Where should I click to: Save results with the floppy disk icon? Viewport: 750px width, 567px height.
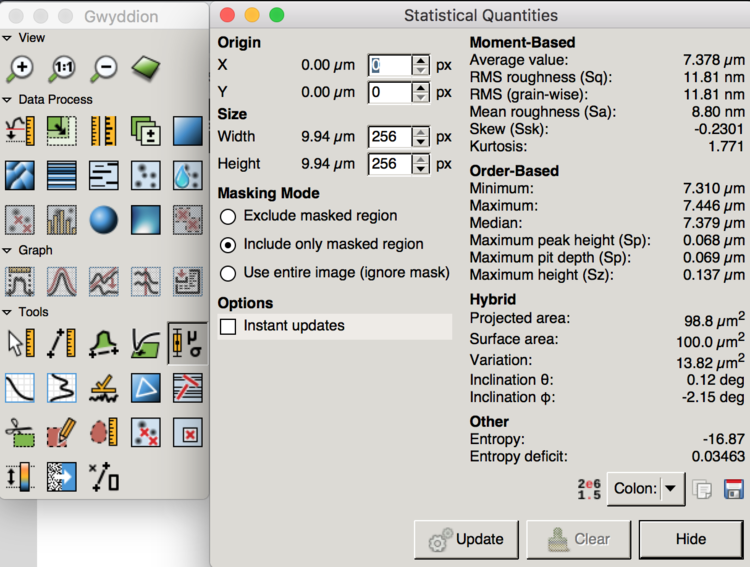pos(733,489)
